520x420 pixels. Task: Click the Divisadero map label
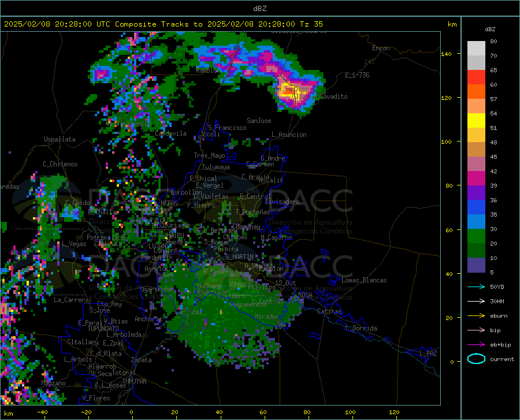tap(282, 202)
